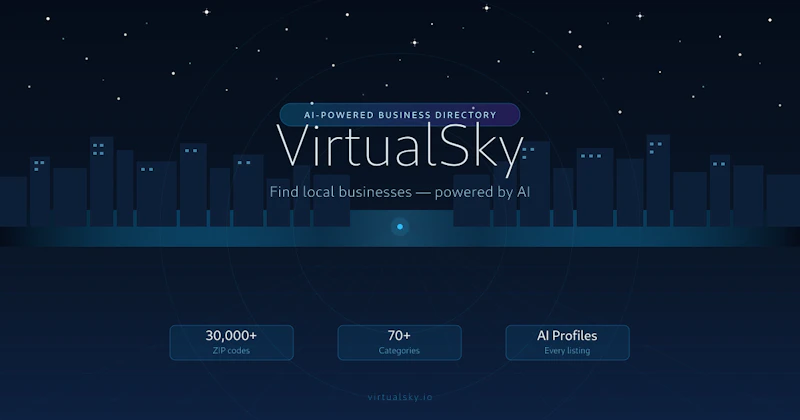Select the AI Profiles Every listing card
The height and width of the screenshot is (420, 800).
[567, 342]
